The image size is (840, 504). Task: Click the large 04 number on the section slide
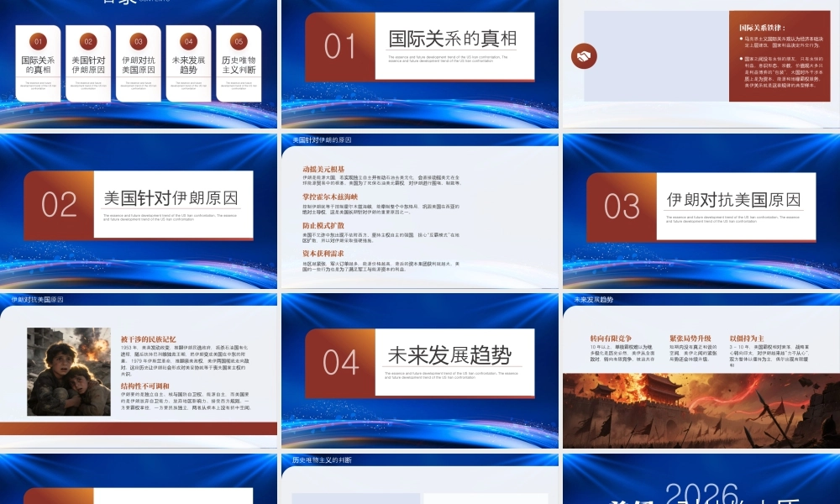point(341,363)
